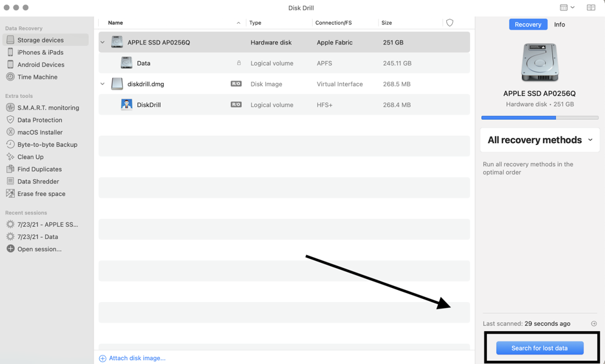Click gear icon of 7/23/21 Data session
Viewport: 605px width, 364px height.
[x=10, y=236]
